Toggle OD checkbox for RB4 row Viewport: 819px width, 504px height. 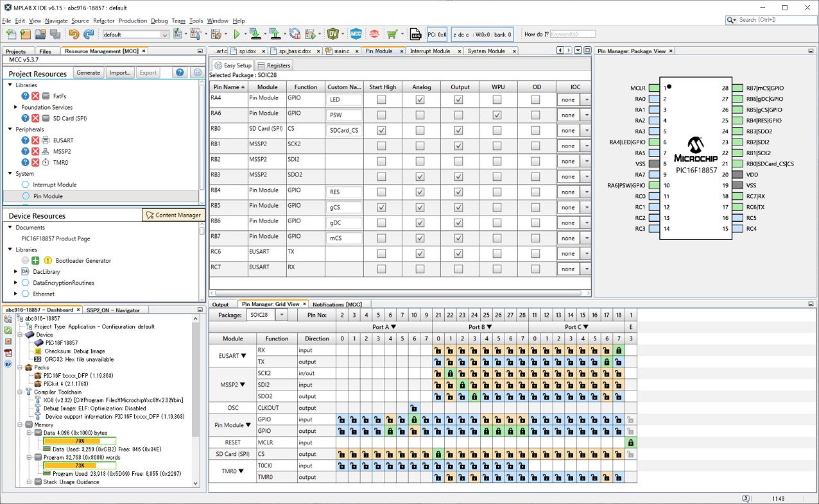pos(535,192)
